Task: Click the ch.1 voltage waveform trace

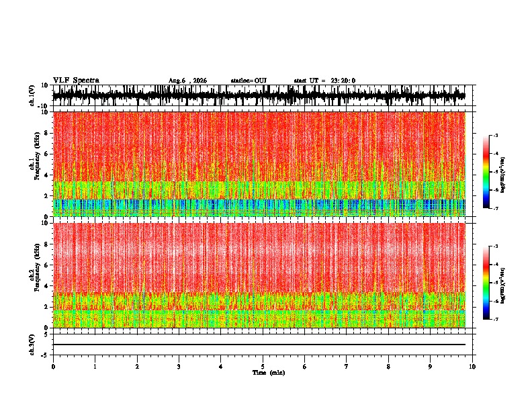Action: 259,95
